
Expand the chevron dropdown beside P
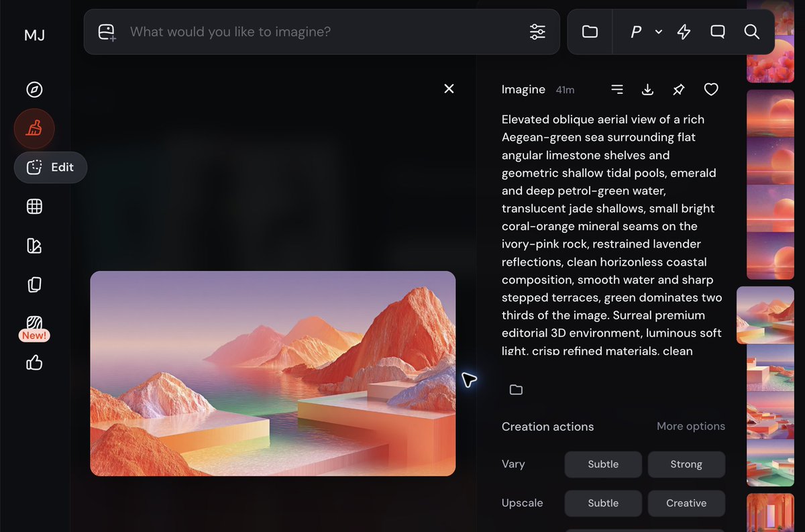point(659,32)
